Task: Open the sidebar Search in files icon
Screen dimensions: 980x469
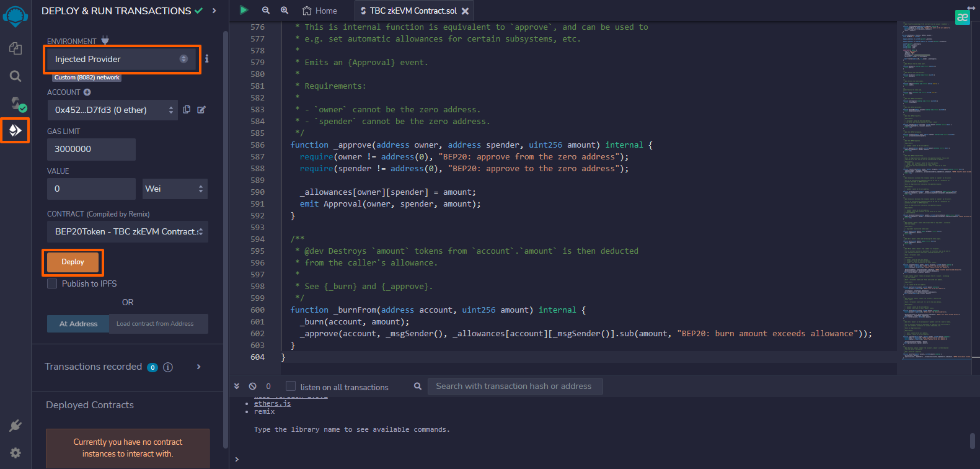Action: pyautogui.click(x=15, y=76)
